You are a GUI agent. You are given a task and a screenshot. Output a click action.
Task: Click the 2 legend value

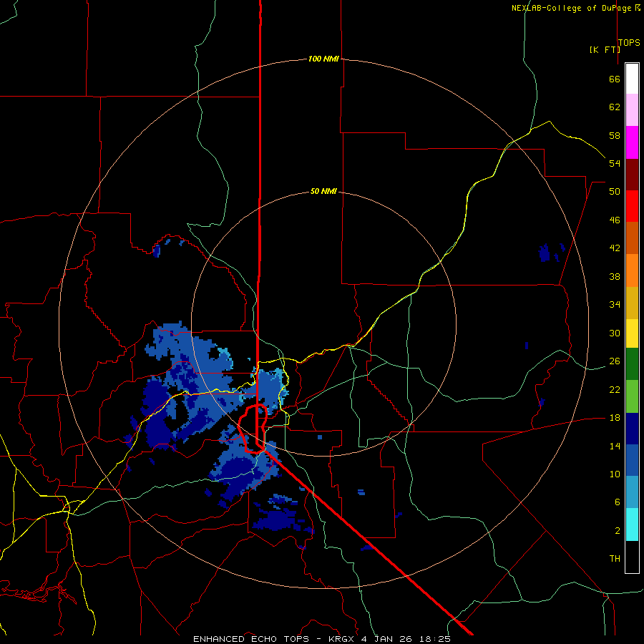pos(618,530)
